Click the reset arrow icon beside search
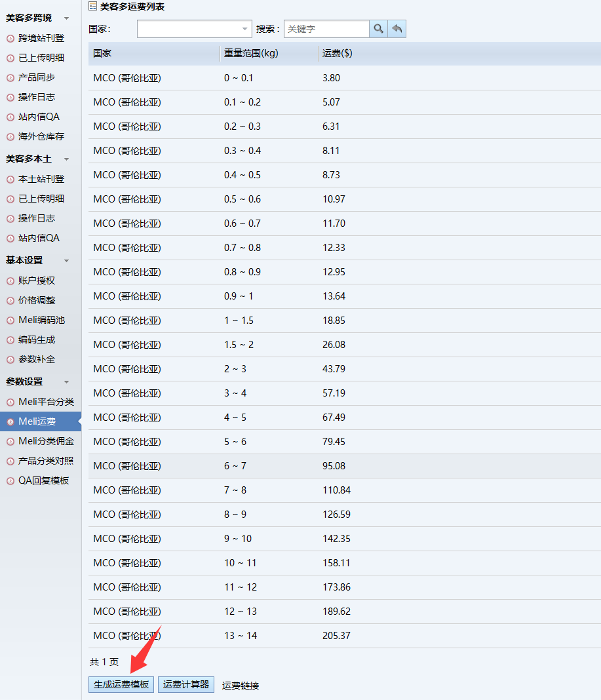This screenshot has width=601, height=700. pos(397,29)
